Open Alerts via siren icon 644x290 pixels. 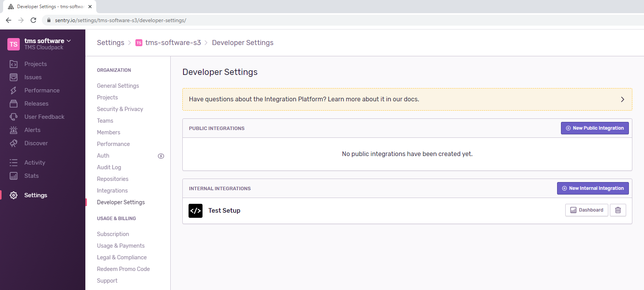[x=14, y=130]
